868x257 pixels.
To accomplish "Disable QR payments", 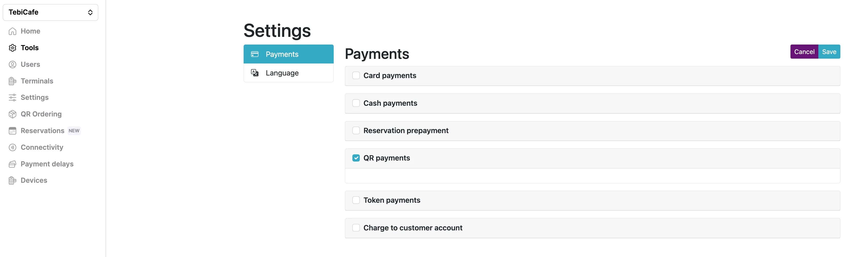I will click(356, 157).
